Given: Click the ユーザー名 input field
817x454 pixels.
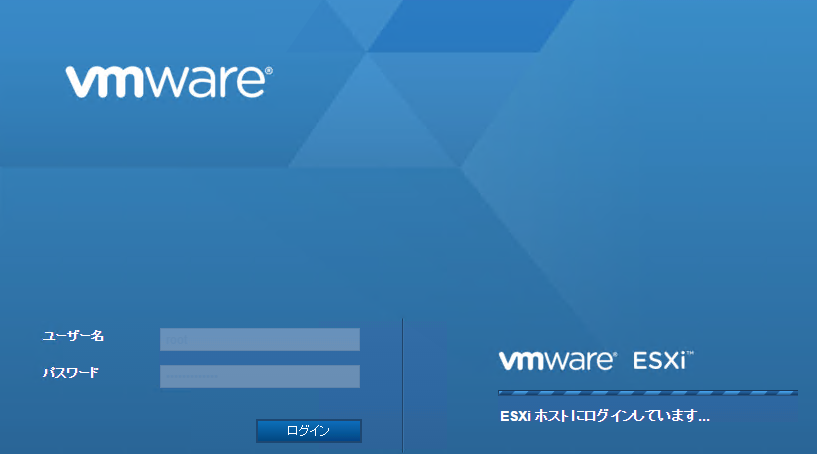Looking at the screenshot, I should coord(259,339).
